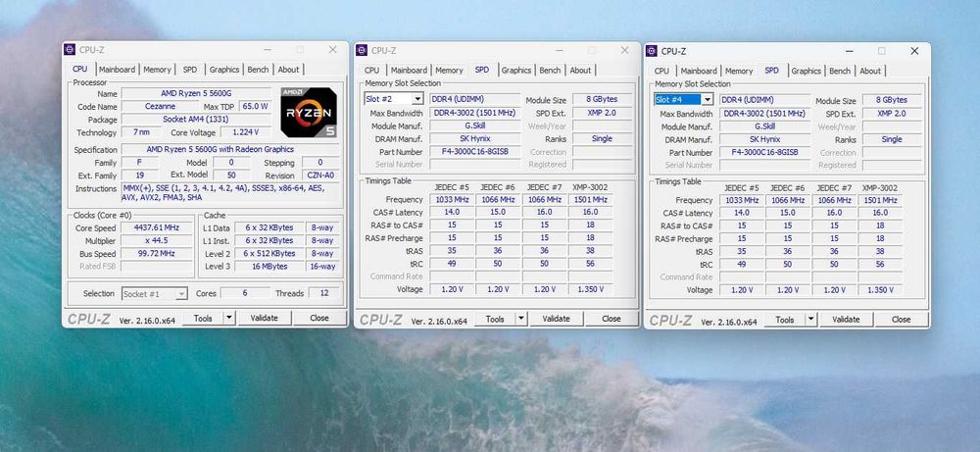Open the Mainboard tab in the right window
This screenshot has width=980, height=452.
coord(699,71)
